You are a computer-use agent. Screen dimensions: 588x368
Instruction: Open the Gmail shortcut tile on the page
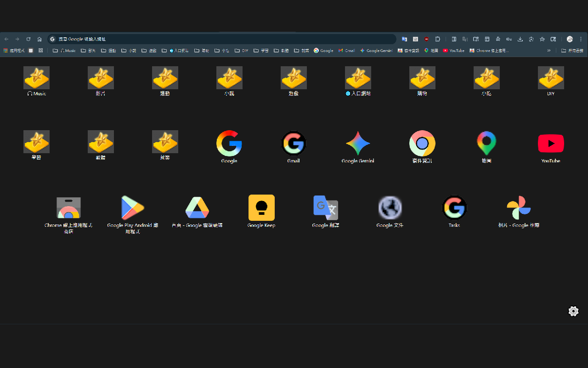tap(294, 147)
